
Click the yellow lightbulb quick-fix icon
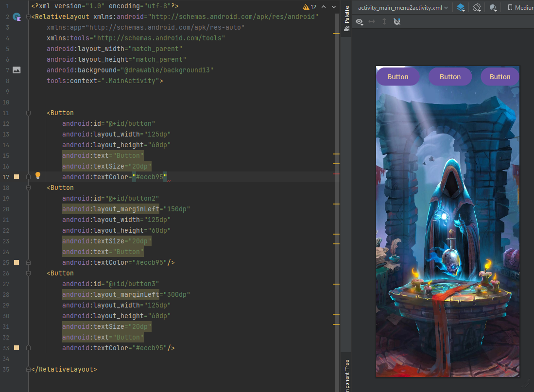(x=37, y=176)
